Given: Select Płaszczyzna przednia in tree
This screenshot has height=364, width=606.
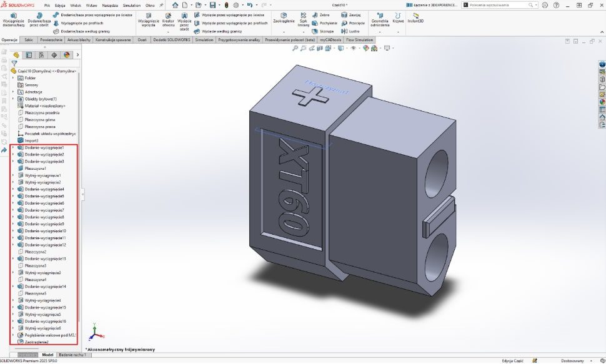Looking at the screenshot, I should [42, 113].
